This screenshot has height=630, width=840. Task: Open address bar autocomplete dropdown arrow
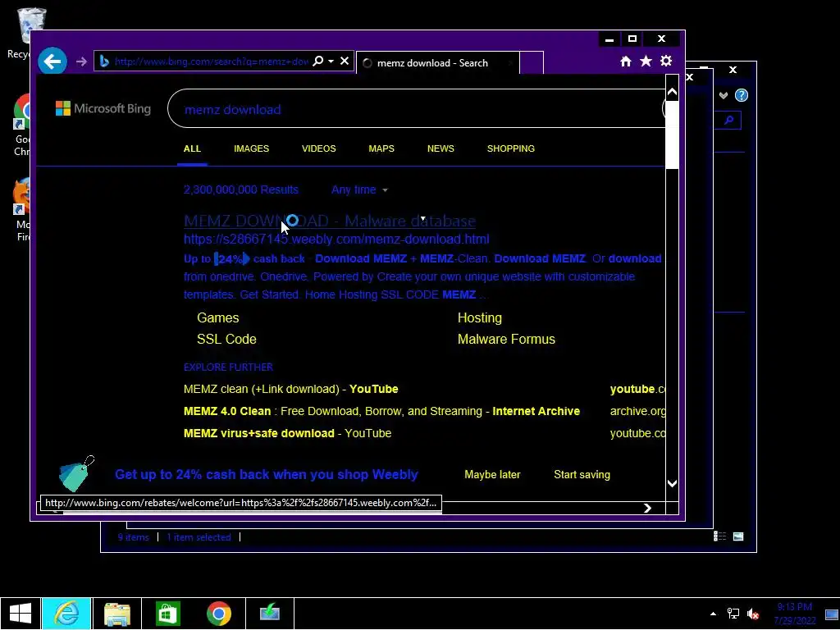[331, 61]
